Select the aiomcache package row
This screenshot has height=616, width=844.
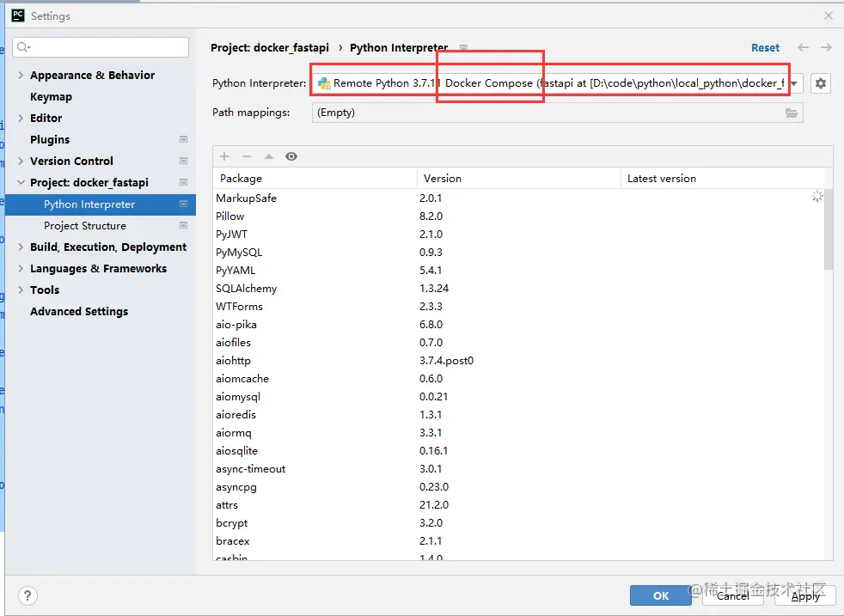click(x=518, y=378)
